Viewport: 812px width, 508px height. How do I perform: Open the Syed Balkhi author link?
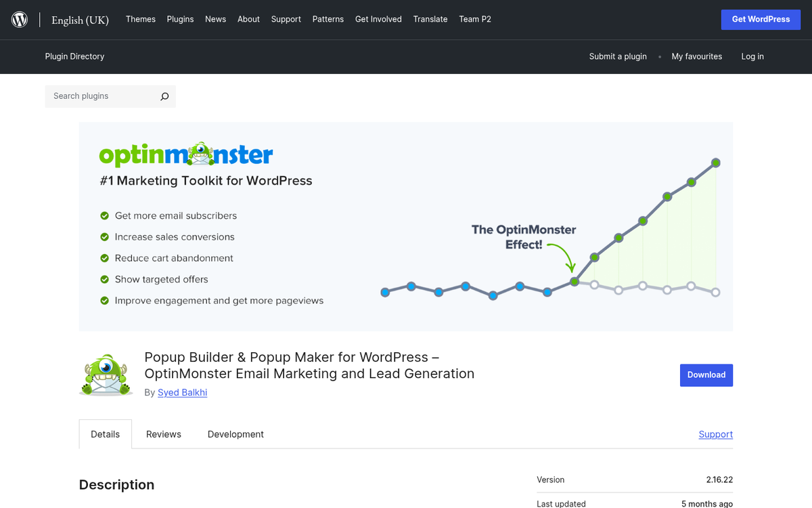point(182,392)
